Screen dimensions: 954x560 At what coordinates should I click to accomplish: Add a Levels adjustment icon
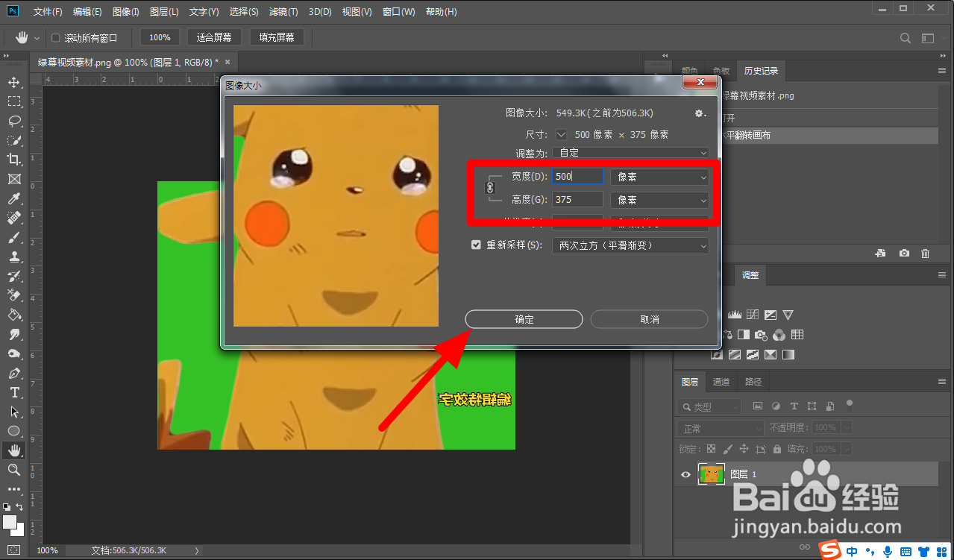click(734, 315)
